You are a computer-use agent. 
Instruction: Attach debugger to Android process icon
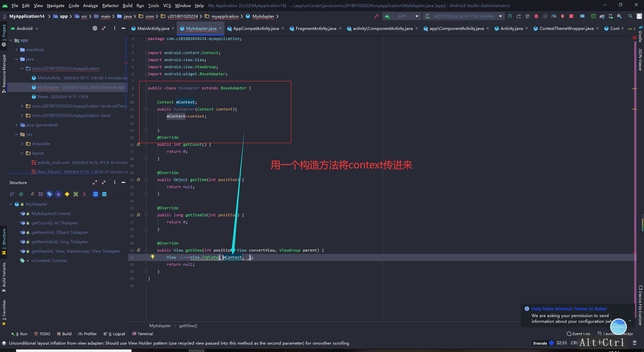pos(562,16)
